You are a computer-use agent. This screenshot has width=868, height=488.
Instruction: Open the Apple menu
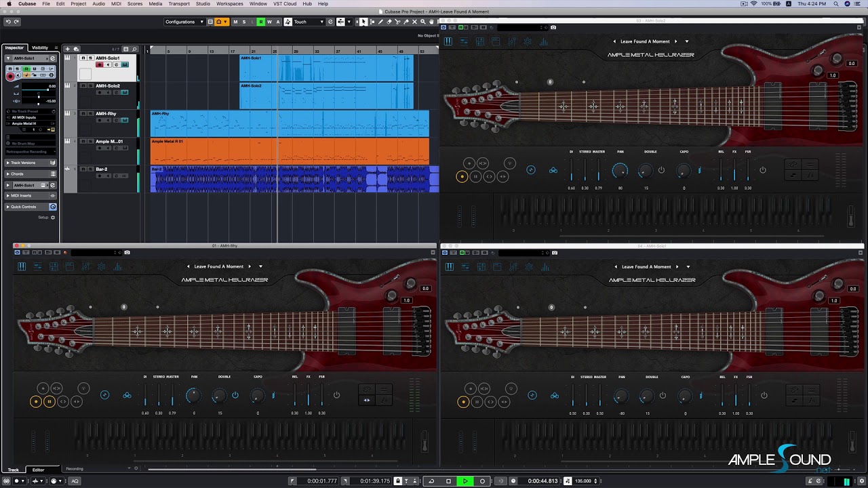pyautogui.click(x=9, y=3)
